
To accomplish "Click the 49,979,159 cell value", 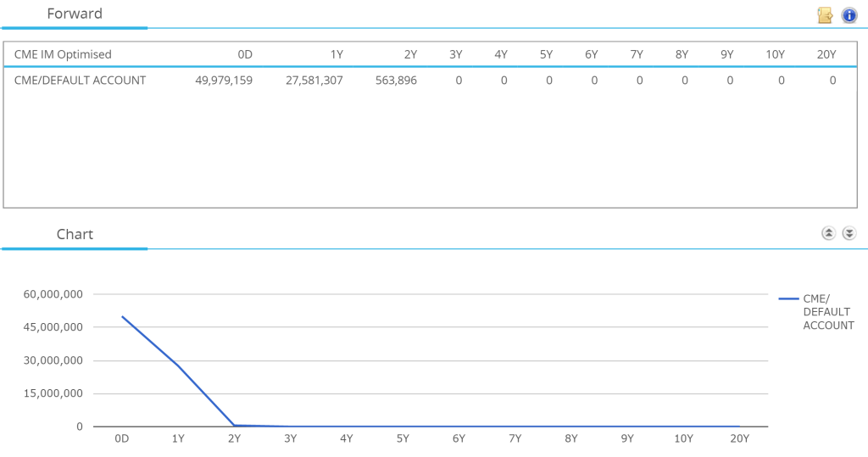I will point(224,81).
